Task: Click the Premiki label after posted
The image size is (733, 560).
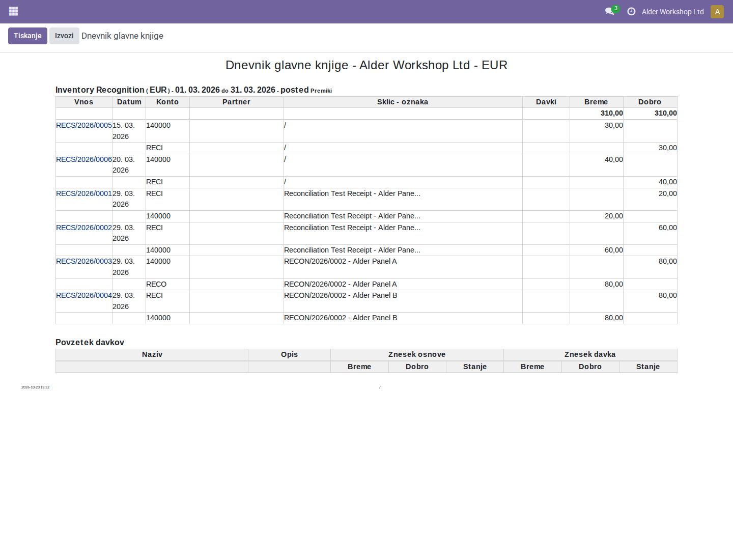Action: click(x=321, y=91)
